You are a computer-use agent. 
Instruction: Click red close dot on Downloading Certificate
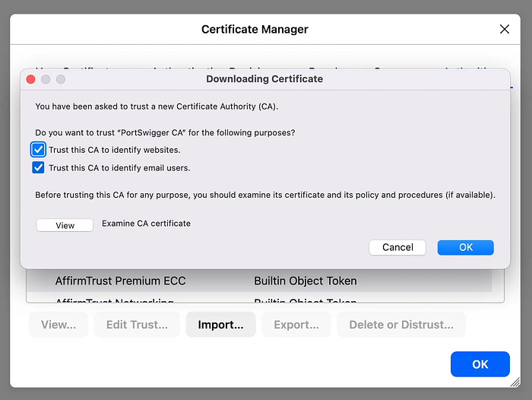coord(31,79)
